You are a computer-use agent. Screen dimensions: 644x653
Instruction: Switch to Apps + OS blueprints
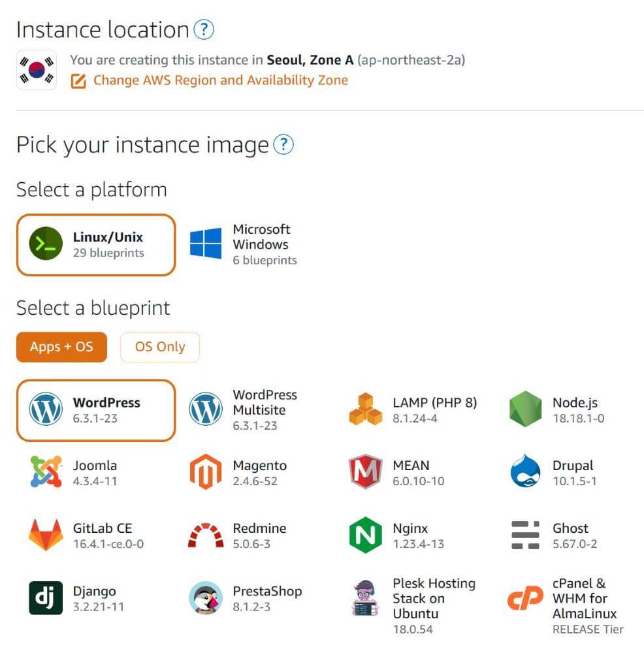tap(61, 347)
